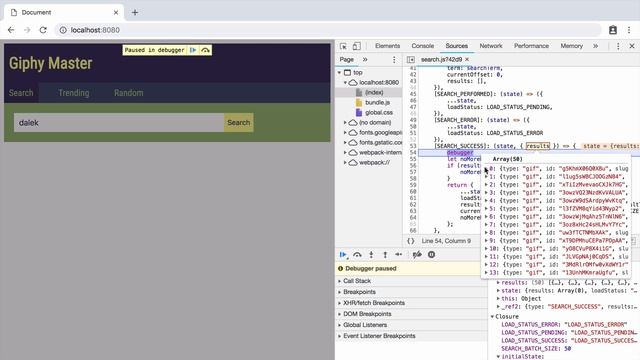Click the Search button on page
The width and height of the screenshot is (640, 360).
(x=238, y=122)
